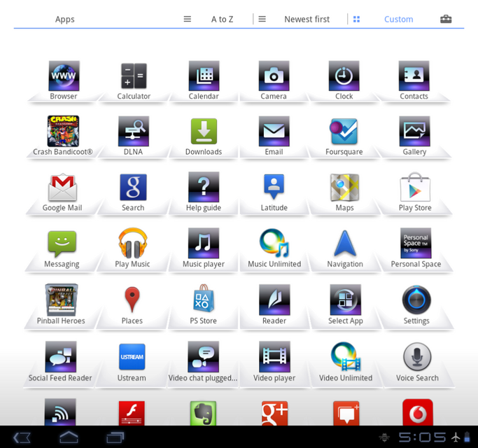Go to the Home screen
The image size is (478, 448).
pos(69,437)
